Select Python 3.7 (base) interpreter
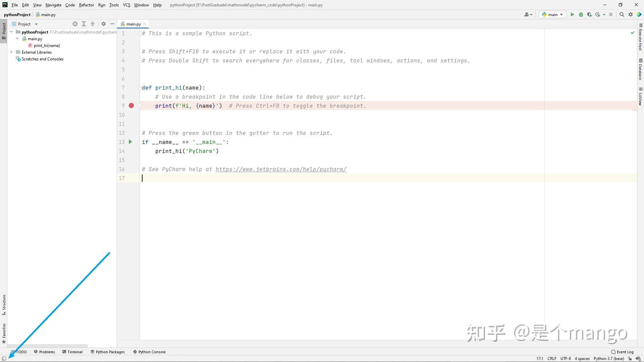Viewport: 644px width, 362px height. click(609, 358)
